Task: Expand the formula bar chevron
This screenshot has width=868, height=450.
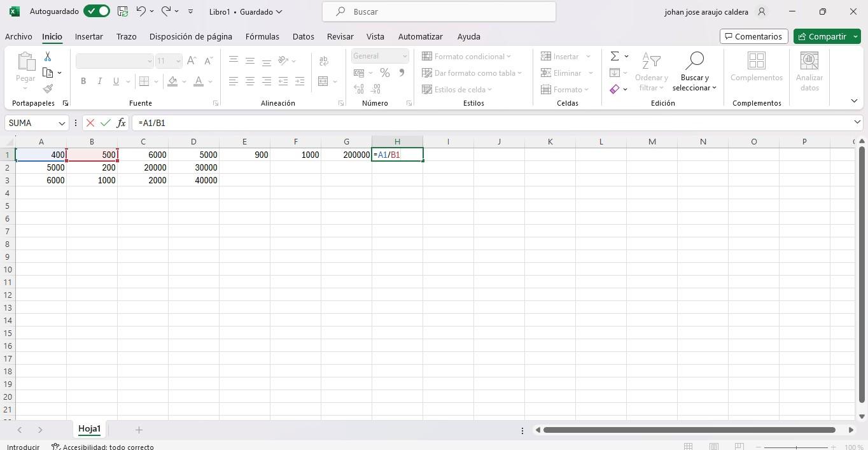Action: click(x=857, y=122)
